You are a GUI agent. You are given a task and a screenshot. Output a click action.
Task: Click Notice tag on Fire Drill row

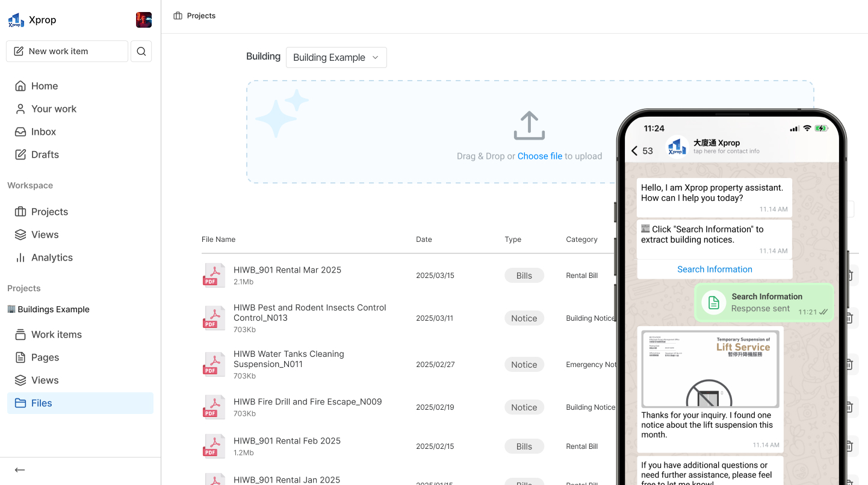pyautogui.click(x=524, y=407)
